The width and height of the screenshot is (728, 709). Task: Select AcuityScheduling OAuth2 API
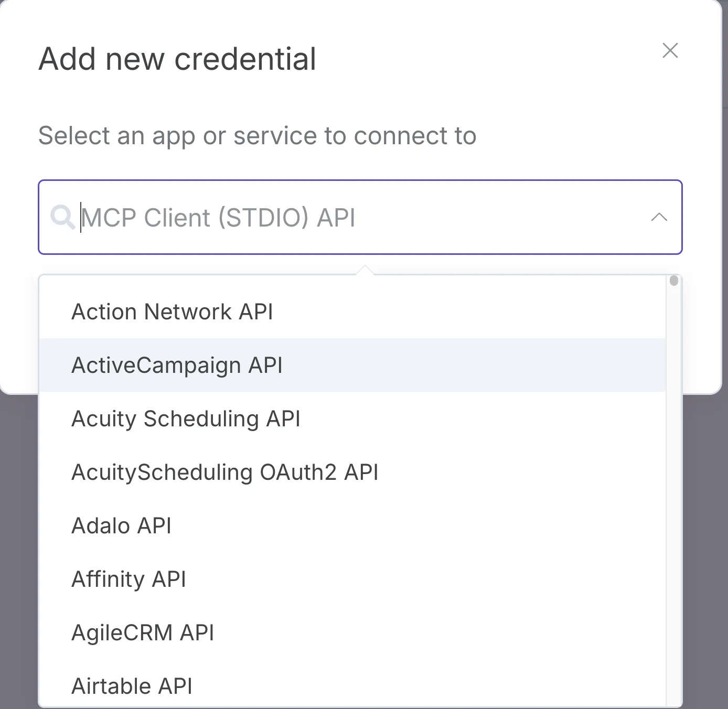pyautogui.click(x=224, y=471)
